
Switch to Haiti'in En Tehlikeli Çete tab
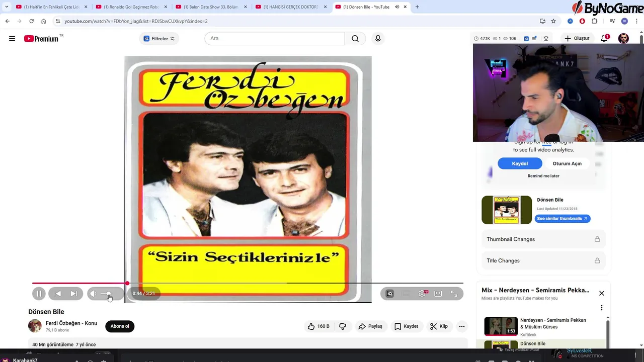coord(51,7)
